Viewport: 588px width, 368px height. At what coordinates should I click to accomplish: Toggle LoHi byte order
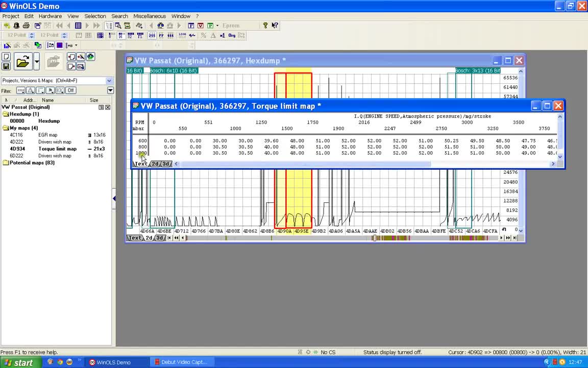pyautogui.click(x=182, y=35)
